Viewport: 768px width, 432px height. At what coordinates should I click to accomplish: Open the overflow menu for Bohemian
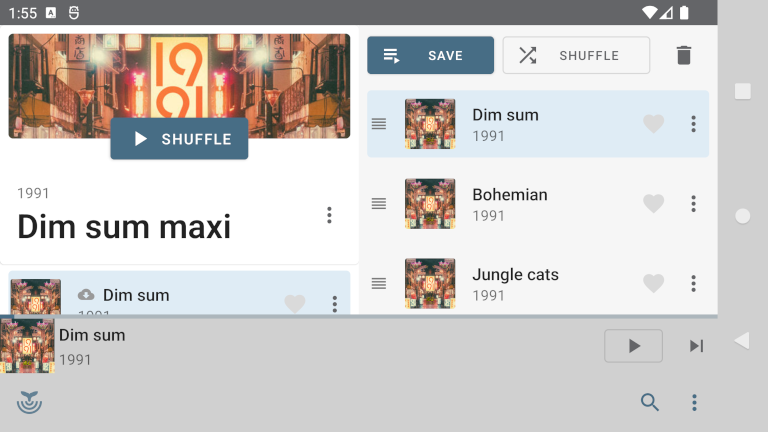[693, 203]
